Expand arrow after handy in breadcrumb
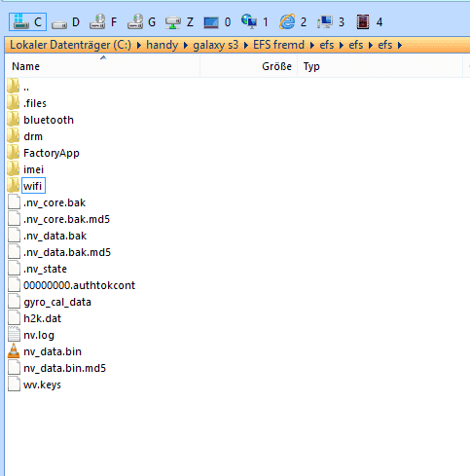Viewport: 470px width, 476px height. (x=186, y=45)
